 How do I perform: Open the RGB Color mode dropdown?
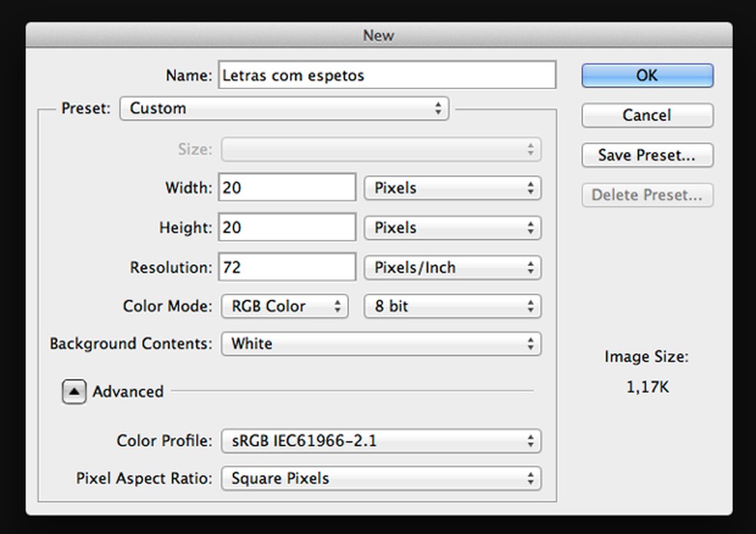pyautogui.click(x=285, y=307)
